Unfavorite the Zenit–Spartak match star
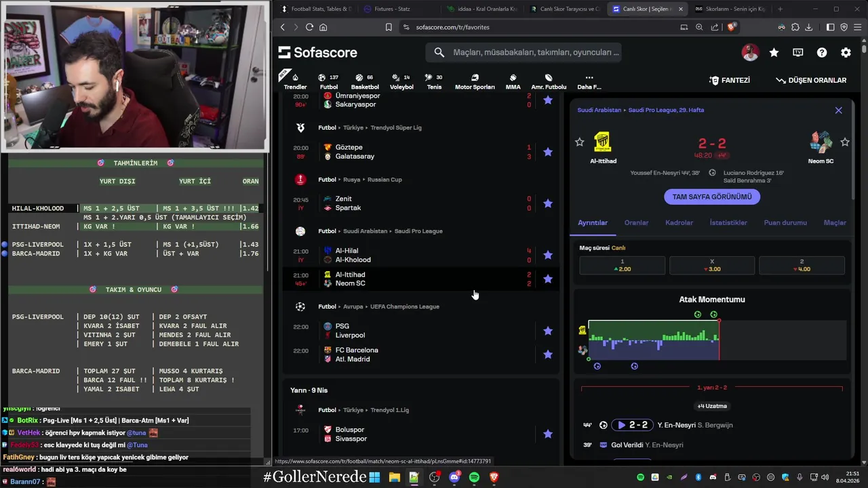 (x=548, y=203)
